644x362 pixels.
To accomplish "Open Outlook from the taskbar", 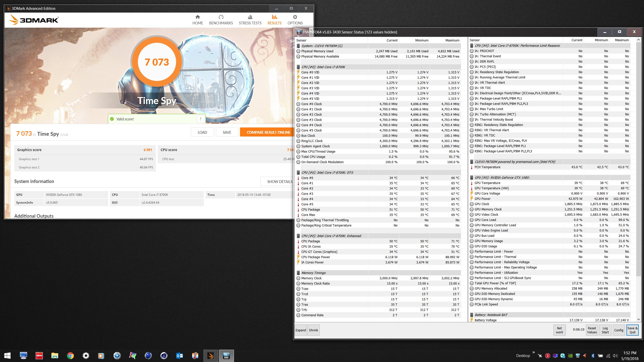I will point(179,355).
